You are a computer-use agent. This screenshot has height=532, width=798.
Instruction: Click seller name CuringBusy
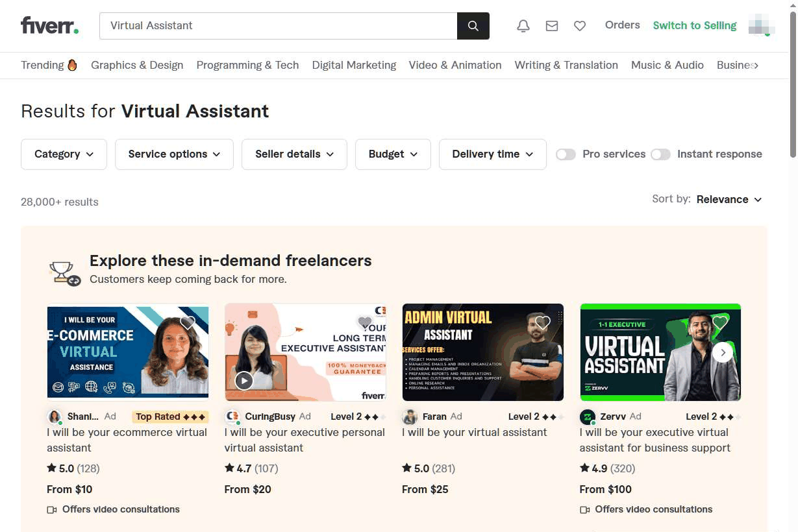tap(270, 417)
